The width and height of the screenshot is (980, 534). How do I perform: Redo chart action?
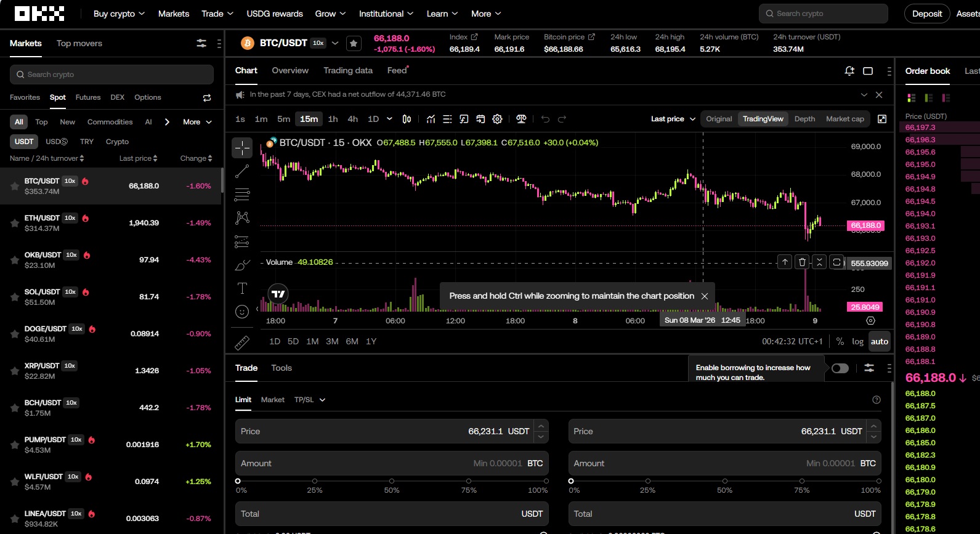pos(562,119)
